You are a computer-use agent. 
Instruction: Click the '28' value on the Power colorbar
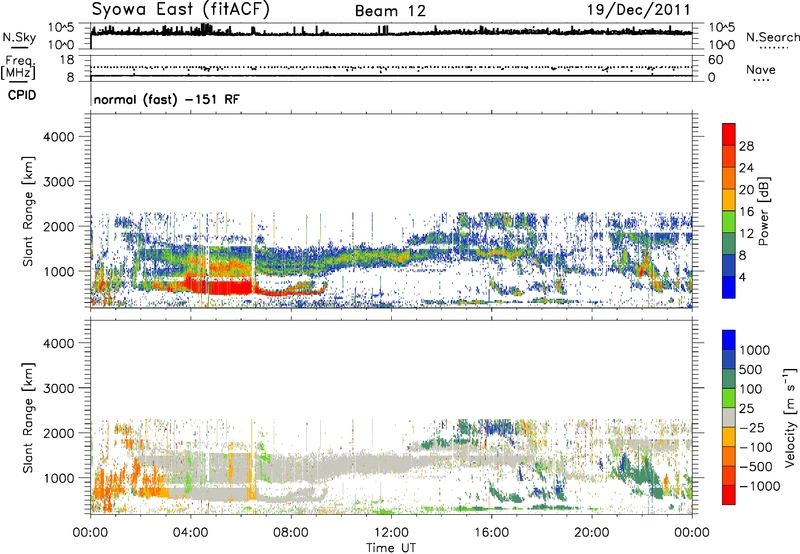[x=746, y=146]
